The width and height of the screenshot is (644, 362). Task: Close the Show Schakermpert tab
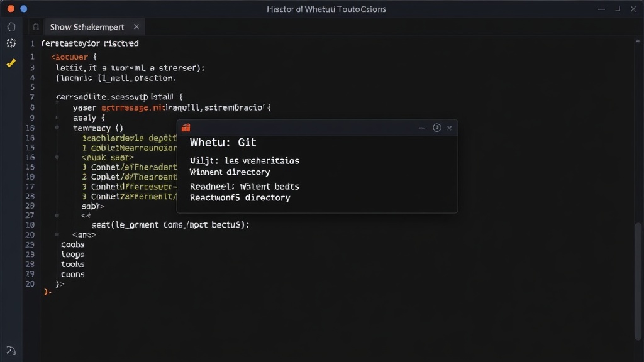[136, 26]
